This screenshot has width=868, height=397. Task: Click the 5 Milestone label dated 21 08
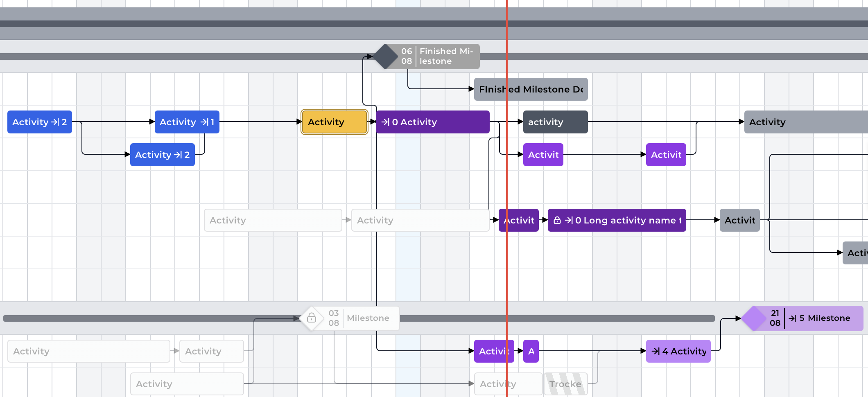825,318
